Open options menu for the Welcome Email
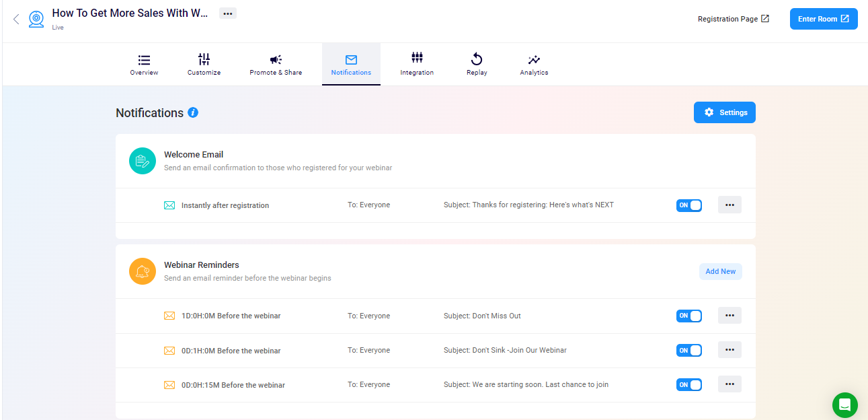 729,205
